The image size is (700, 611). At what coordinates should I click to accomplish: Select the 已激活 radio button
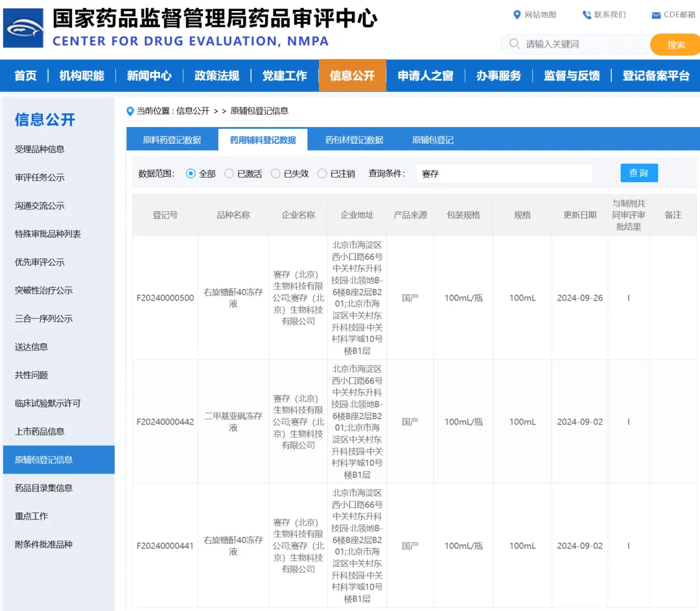coord(229,174)
